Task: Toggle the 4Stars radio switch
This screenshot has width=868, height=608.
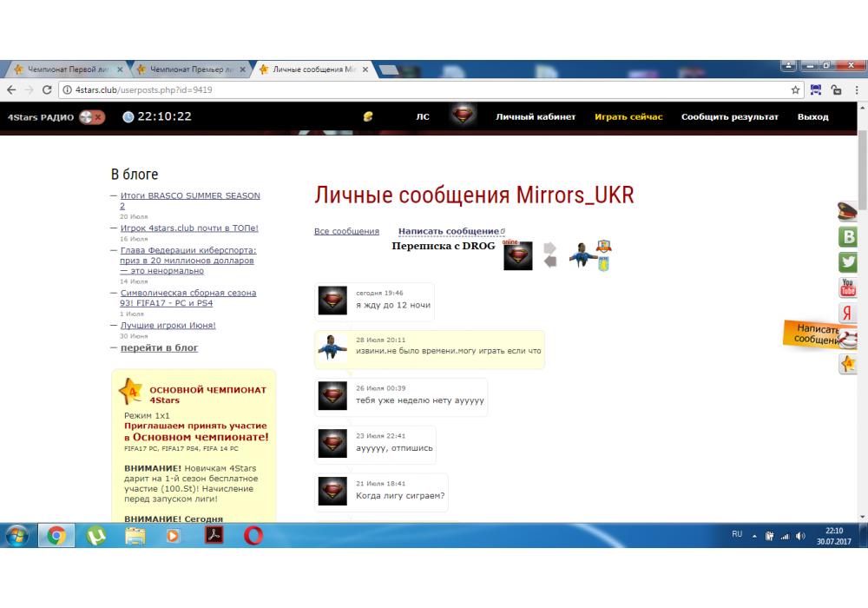Action: coord(91,117)
